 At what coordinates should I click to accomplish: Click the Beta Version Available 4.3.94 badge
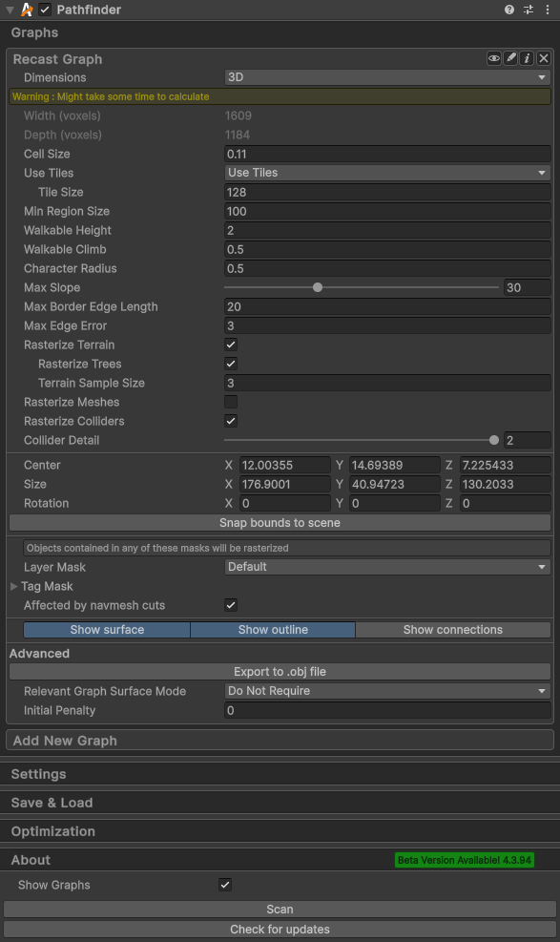[465, 860]
